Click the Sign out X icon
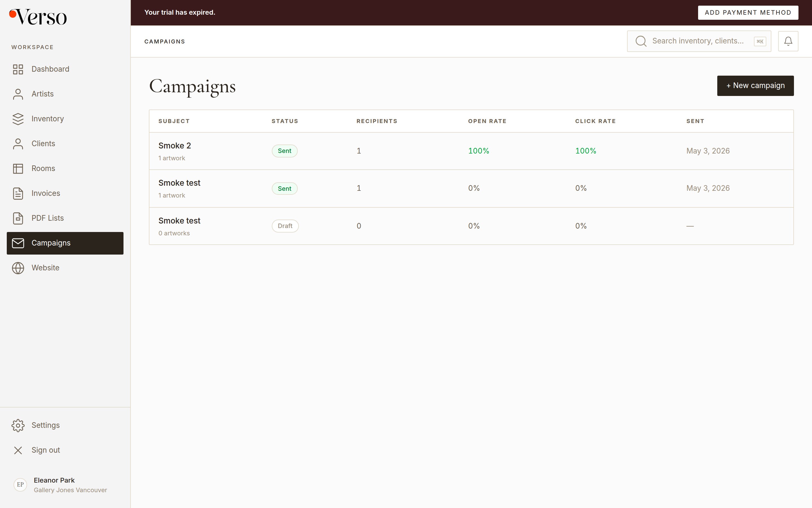 [18, 450]
